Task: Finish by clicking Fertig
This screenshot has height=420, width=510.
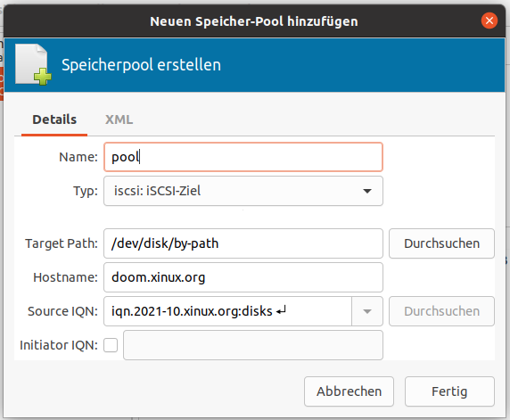Action: coord(449,391)
